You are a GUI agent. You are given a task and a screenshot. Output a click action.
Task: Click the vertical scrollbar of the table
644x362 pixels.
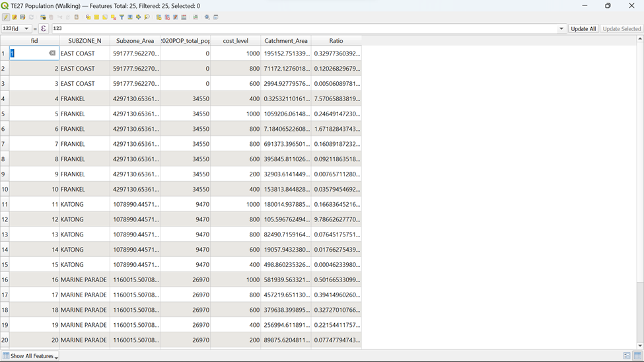pos(639,198)
